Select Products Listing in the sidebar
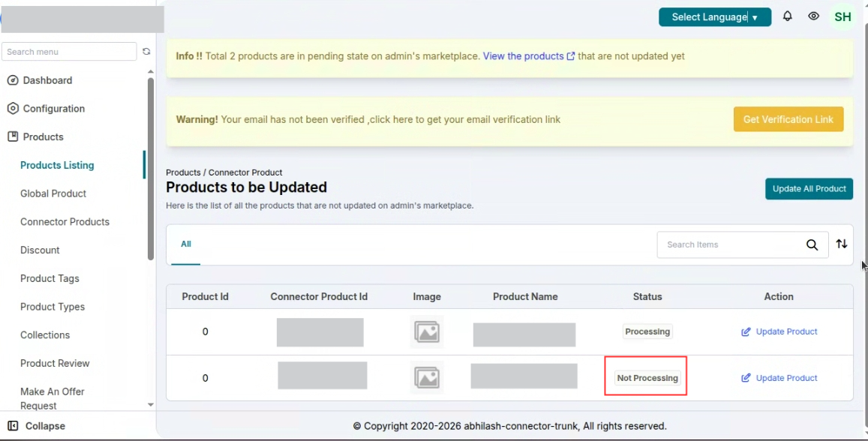Viewport: 868px width, 441px height. 57,165
